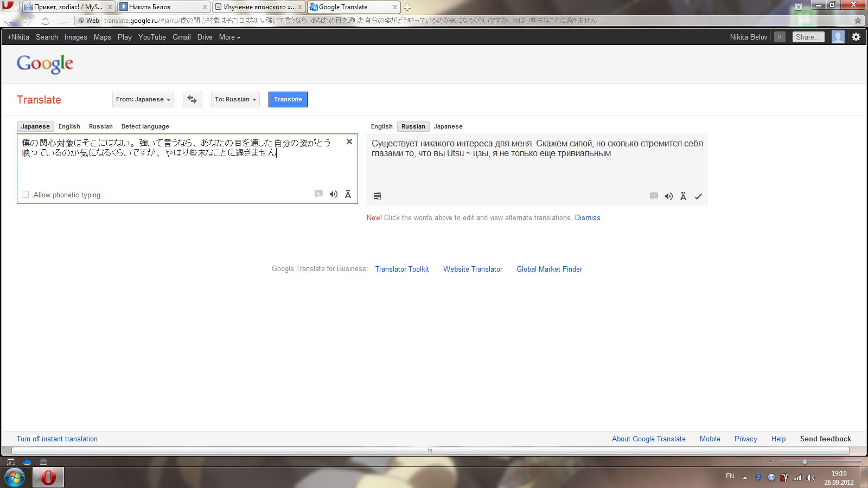
Task: Bookmark page with the star icon
Action: 858,21
